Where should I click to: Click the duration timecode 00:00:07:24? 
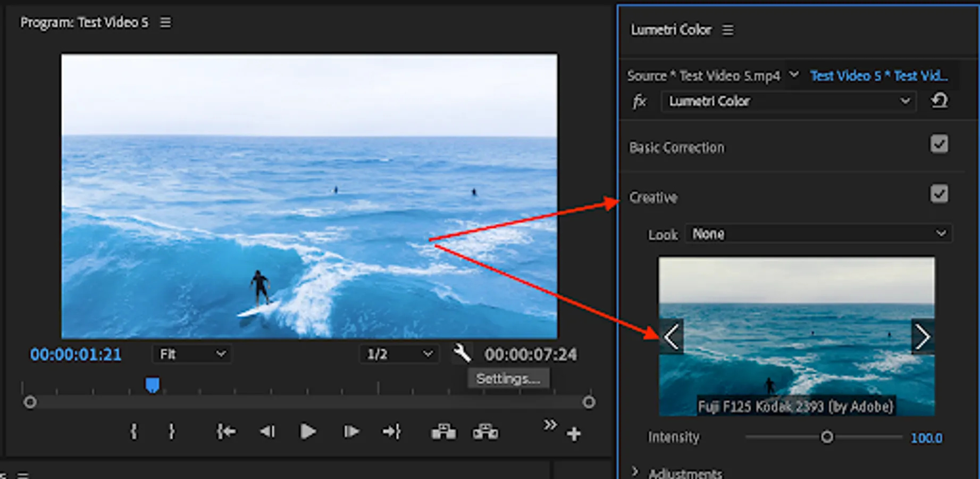click(x=531, y=354)
